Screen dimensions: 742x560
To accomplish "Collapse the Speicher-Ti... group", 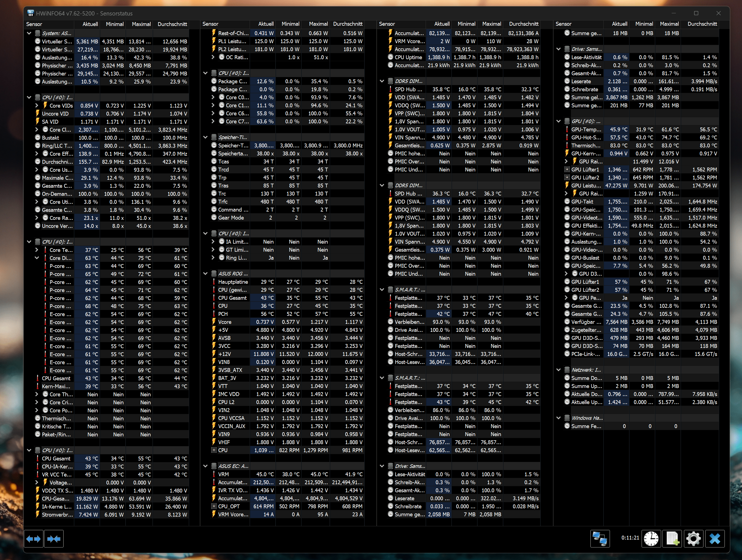I will tap(206, 137).
